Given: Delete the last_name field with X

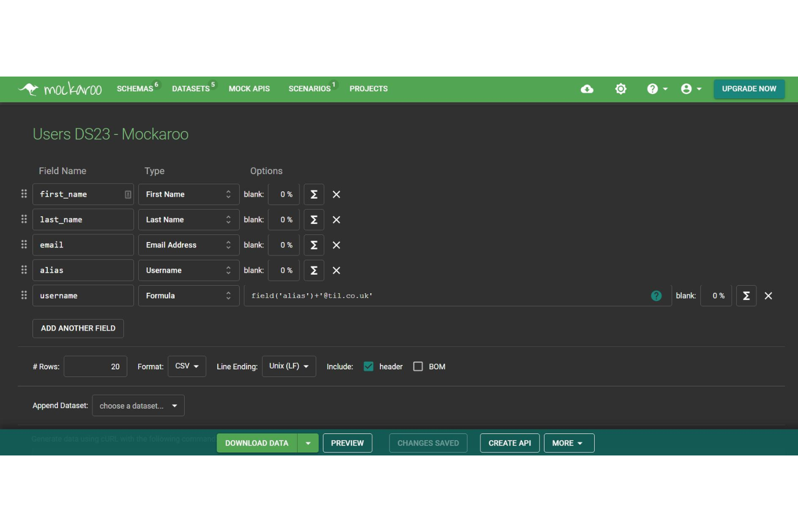Looking at the screenshot, I should pos(336,220).
